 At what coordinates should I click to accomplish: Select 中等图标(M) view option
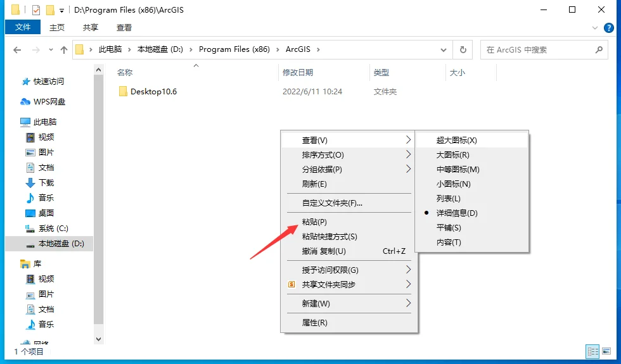point(472,170)
